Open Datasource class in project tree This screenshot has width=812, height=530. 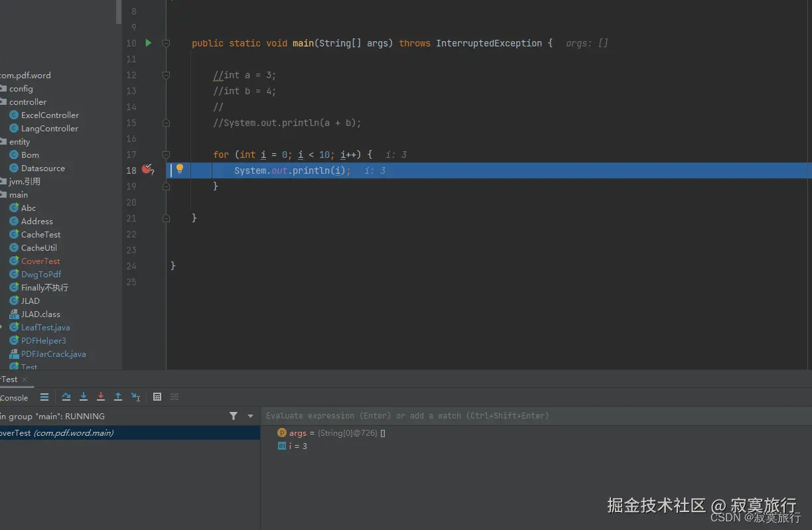click(42, 168)
